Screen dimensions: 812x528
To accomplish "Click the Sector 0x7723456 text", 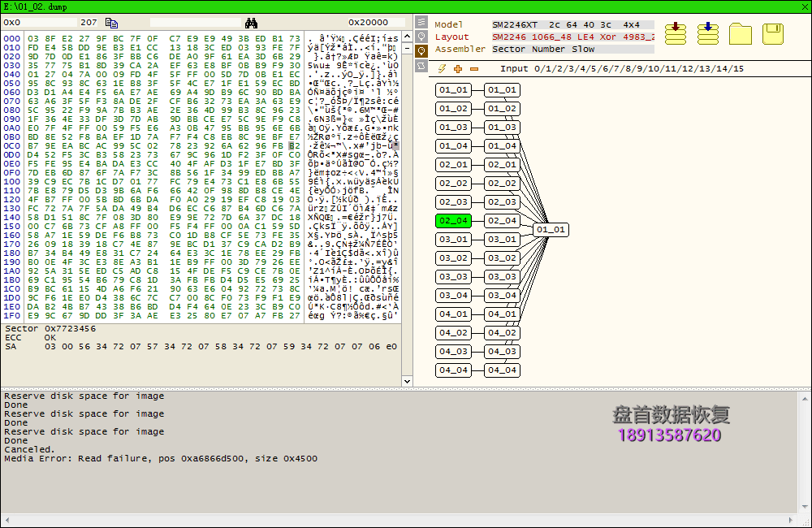I will coord(50,328).
